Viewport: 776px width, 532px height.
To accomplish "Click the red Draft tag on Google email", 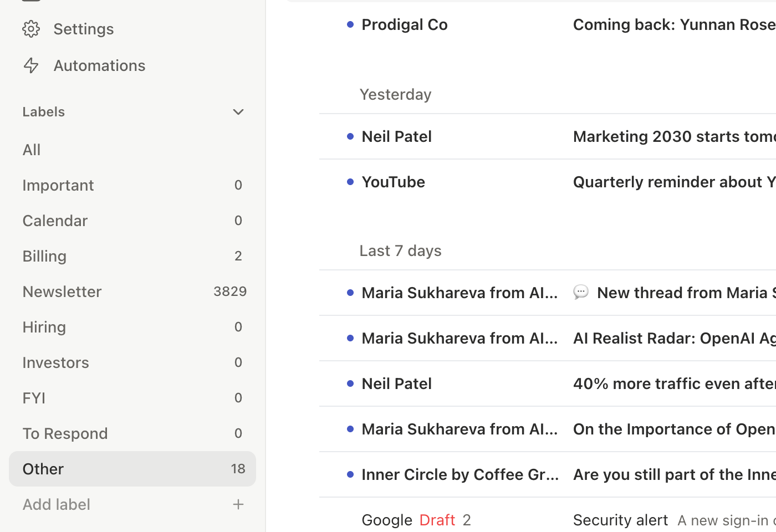I will click(437, 520).
